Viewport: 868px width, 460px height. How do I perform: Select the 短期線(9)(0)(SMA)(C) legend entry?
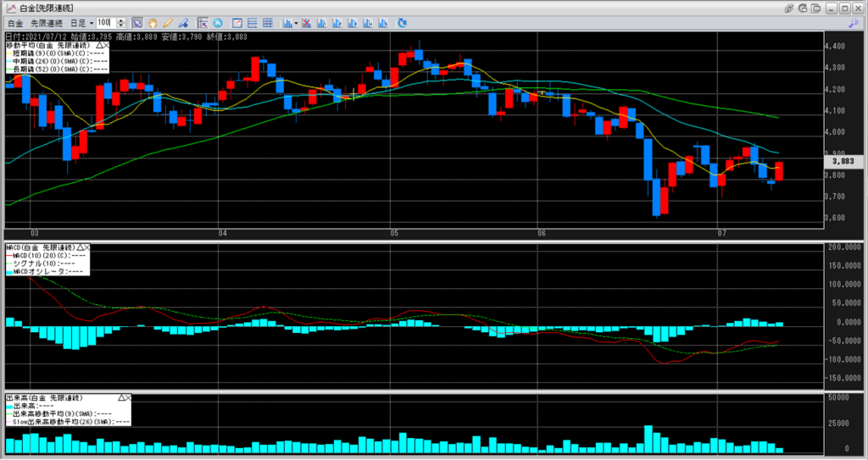(x=60, y=53)
